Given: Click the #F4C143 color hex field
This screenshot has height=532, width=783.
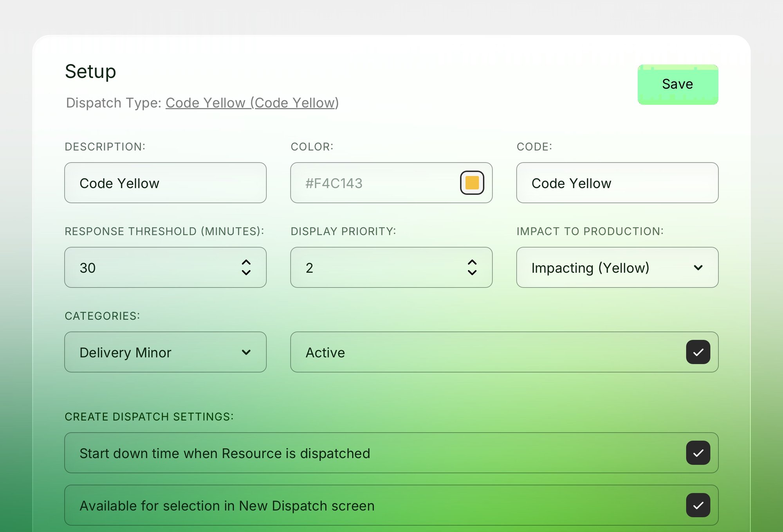Looking at the screenshot, I should pos(391,183).
